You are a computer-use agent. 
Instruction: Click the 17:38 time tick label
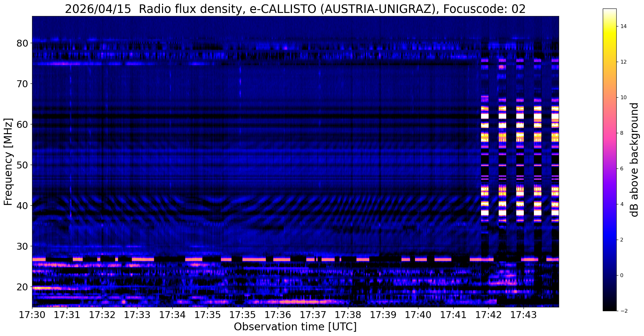[348, 315]
